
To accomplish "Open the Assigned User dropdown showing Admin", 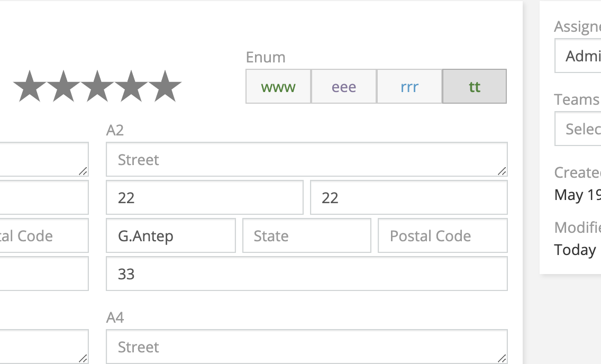I will 578,56.
